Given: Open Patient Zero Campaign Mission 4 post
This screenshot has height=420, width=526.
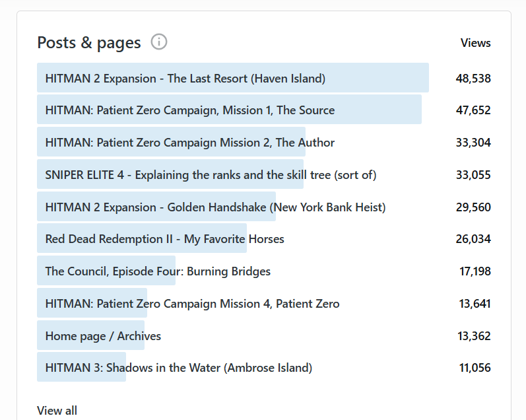Looking at the screenshot, I should coord(192,304).
